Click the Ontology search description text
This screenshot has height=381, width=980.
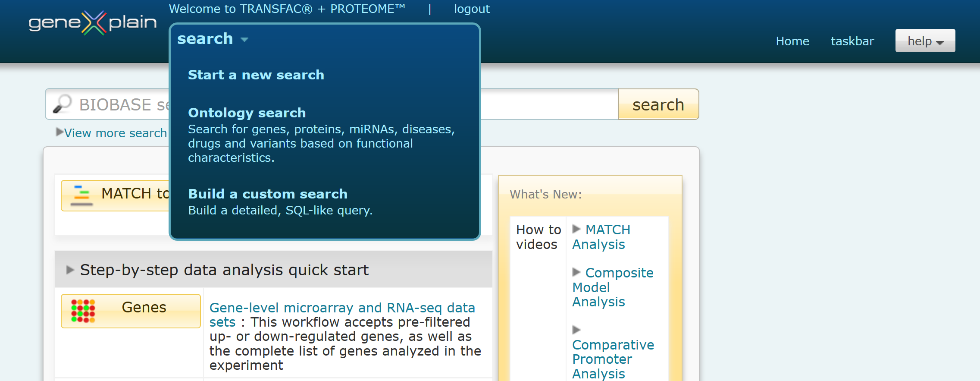pyautogui.click(x=321, y=144)
